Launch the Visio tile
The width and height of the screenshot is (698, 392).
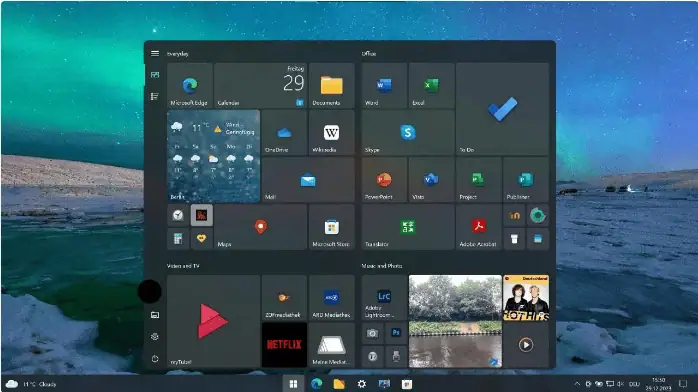pos(431,180)
